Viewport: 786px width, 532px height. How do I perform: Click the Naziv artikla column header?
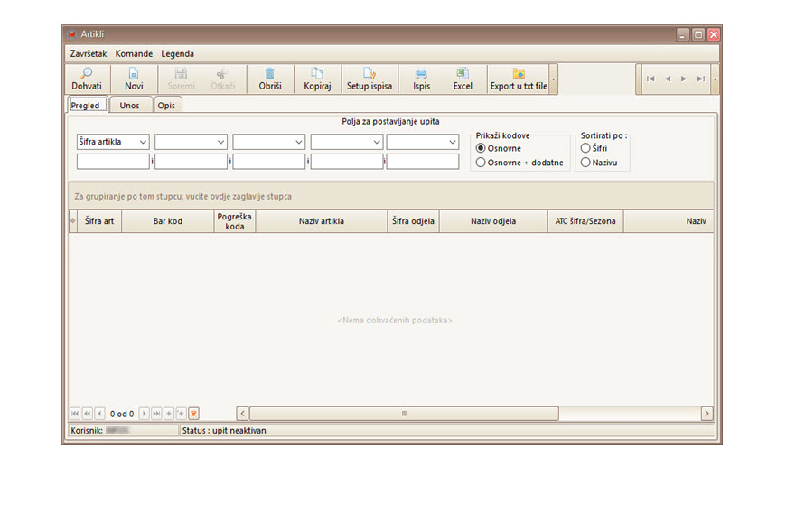pyautogui.click(x=322, y=221)
